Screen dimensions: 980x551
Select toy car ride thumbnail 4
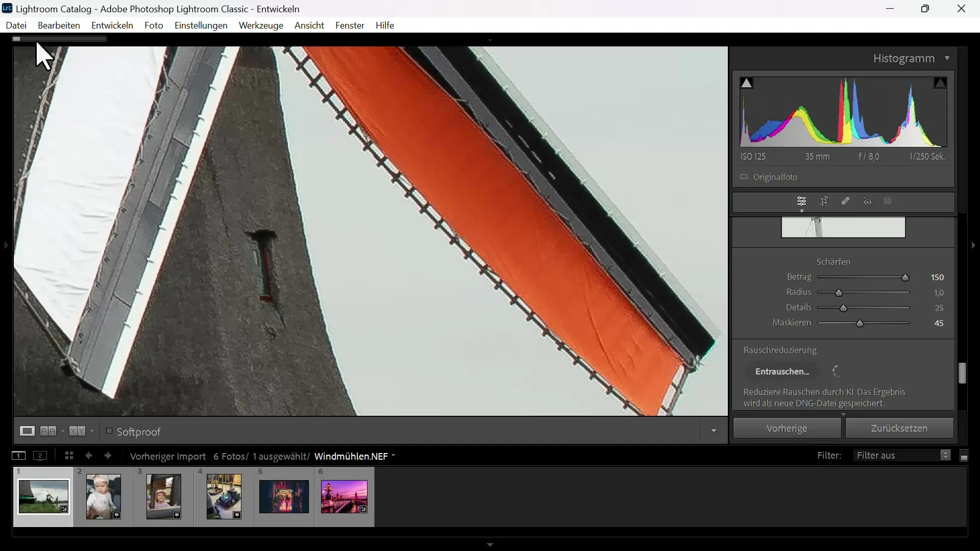tap(224, 497)
